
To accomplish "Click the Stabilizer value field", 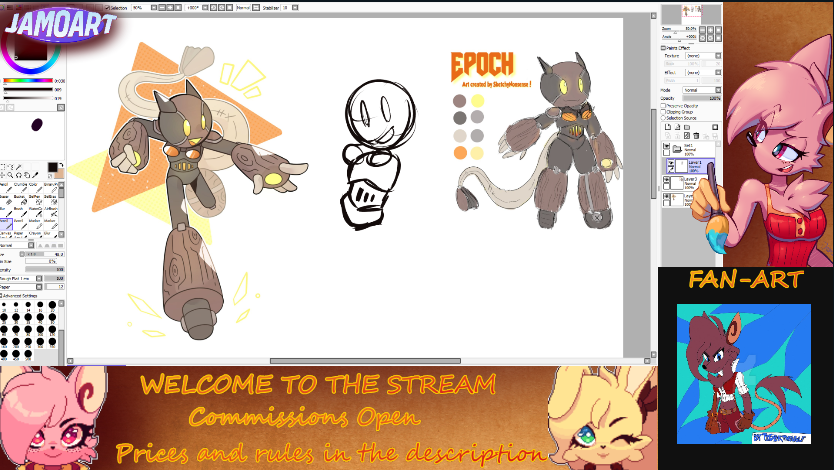I will 286,8.
